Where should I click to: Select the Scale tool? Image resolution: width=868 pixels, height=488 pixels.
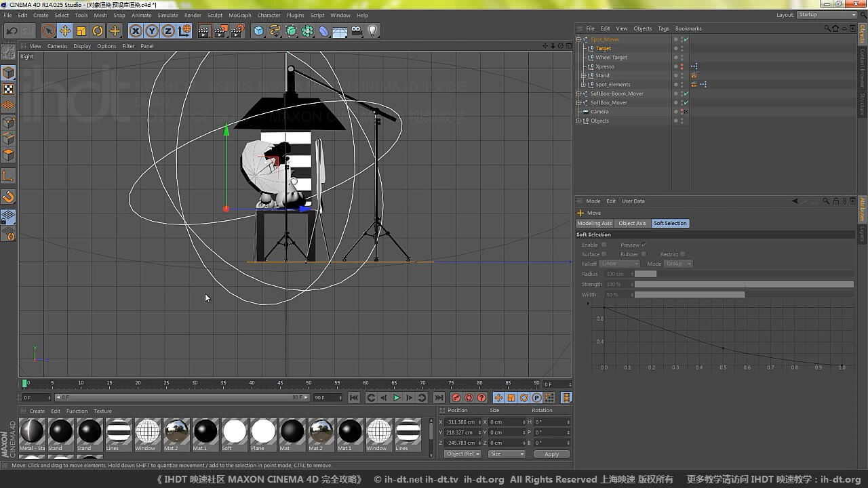click(81, 30)
